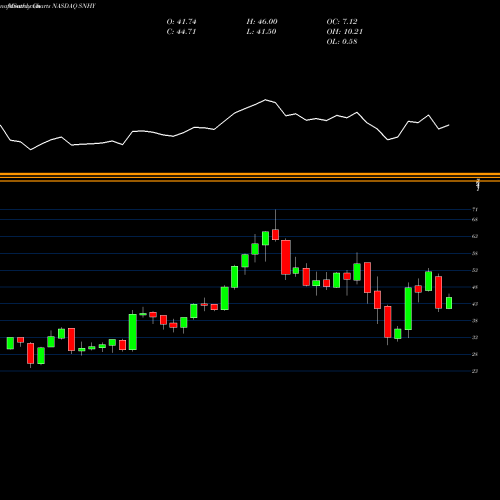This screenshot has width=500, height=500.
Task: Click the red candle with wick reaching 71
Action: (275, 234)
